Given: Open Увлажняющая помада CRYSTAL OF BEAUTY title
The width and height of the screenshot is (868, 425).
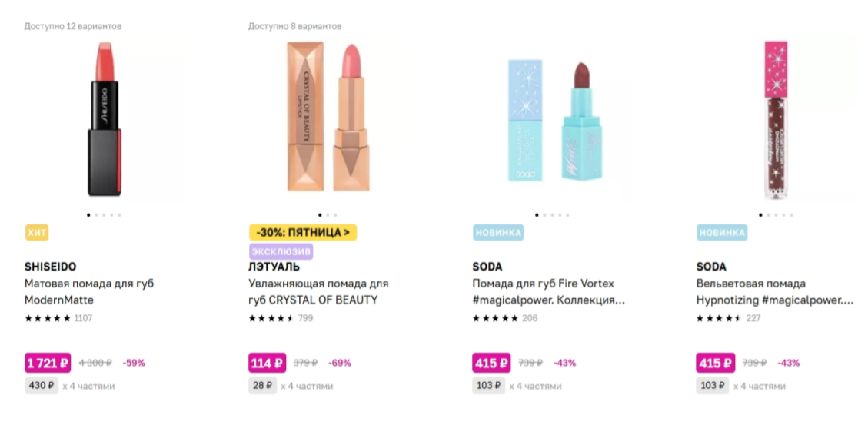Looking at the screenshot, I should (318, 291).
